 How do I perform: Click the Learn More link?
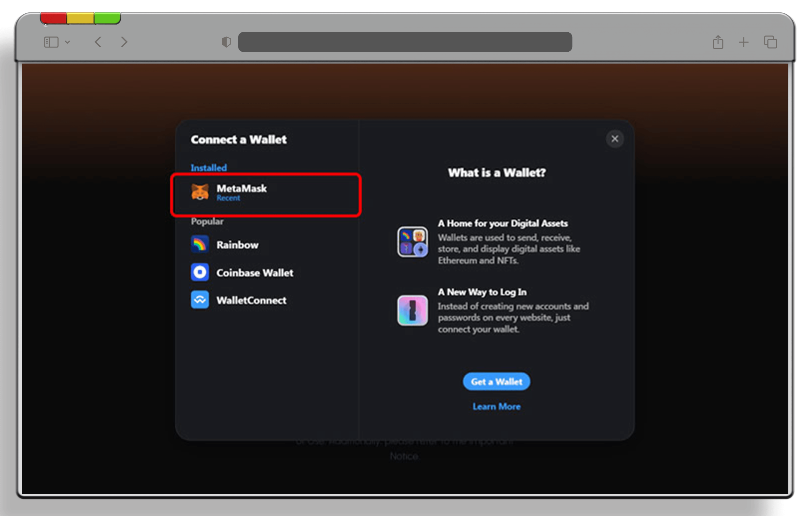(x=496, y=407)
